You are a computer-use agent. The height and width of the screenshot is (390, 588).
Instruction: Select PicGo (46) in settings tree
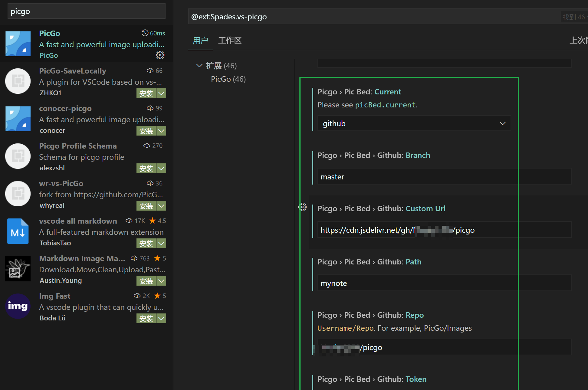228,79
